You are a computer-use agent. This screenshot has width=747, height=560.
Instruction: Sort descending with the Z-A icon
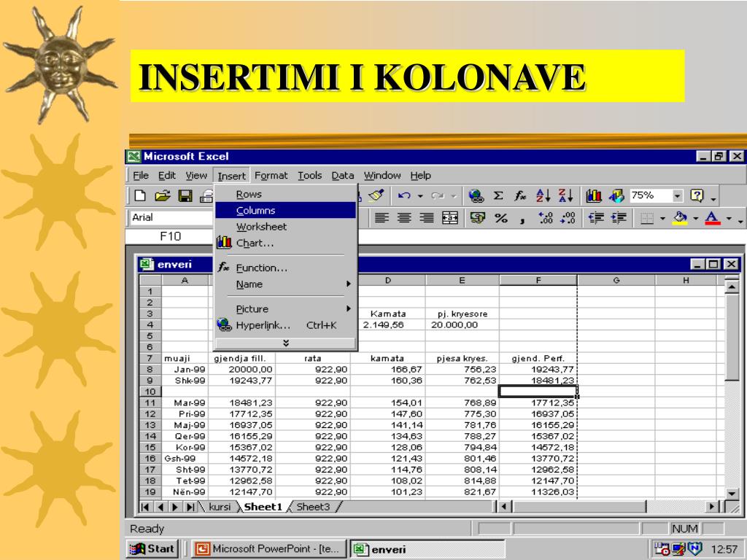[565, 195]
